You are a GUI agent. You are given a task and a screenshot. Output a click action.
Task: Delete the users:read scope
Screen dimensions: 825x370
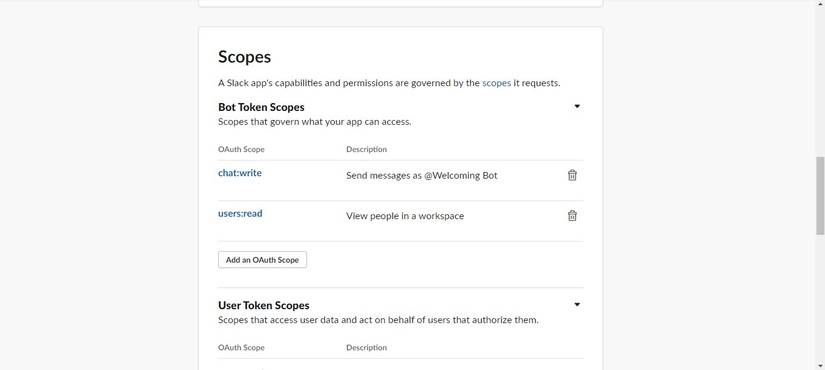coord(572,216)
